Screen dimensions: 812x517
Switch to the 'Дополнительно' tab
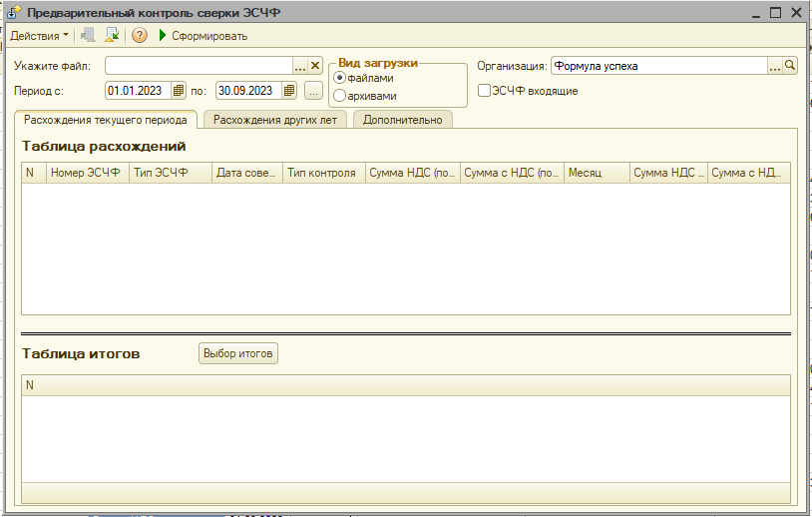point(402,120)
